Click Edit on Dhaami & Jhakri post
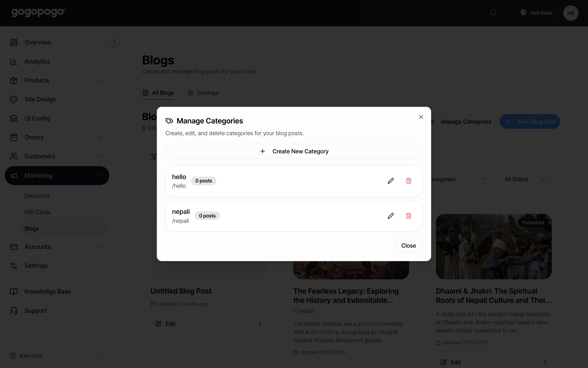 click(451, 362)
